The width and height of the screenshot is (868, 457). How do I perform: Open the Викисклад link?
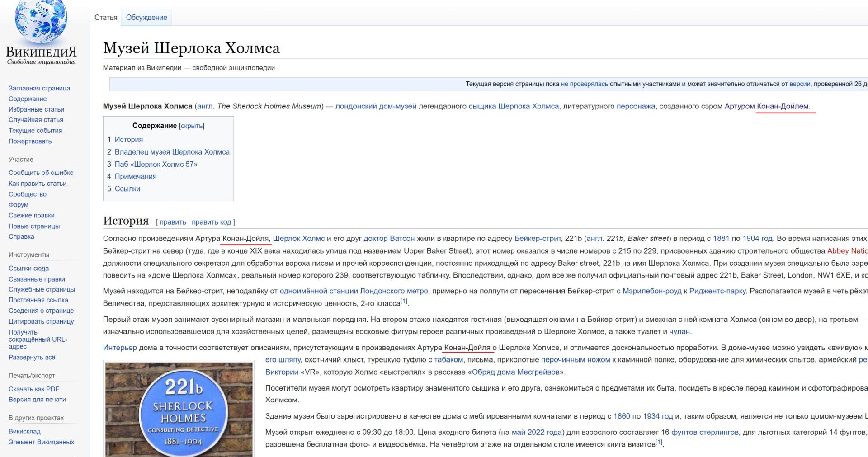24,431
